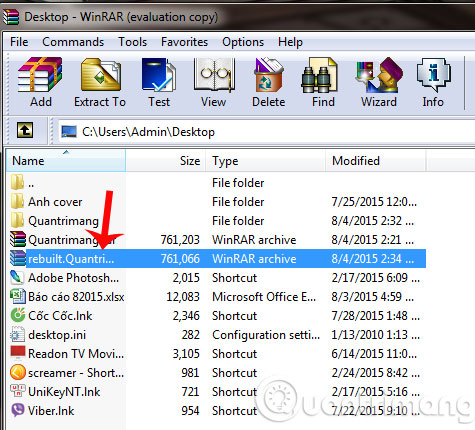Click the modified date 8/3/2015 4:59
The width and height of the screenshot is (475, 430).
(x=373, y=297)
